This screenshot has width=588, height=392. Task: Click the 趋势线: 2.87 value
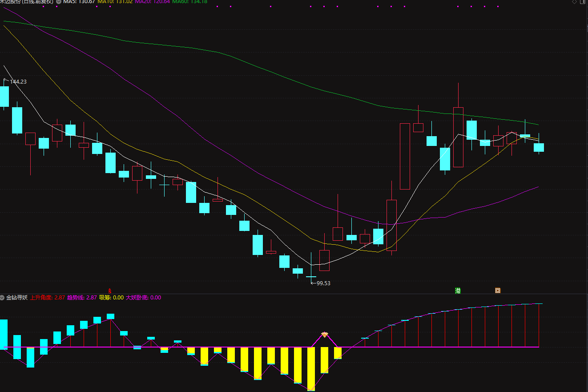82,298
